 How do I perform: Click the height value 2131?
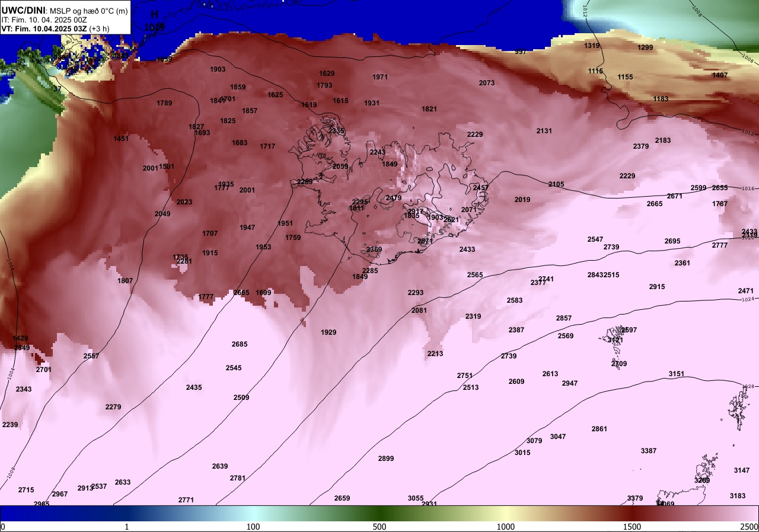click(544, 131)
